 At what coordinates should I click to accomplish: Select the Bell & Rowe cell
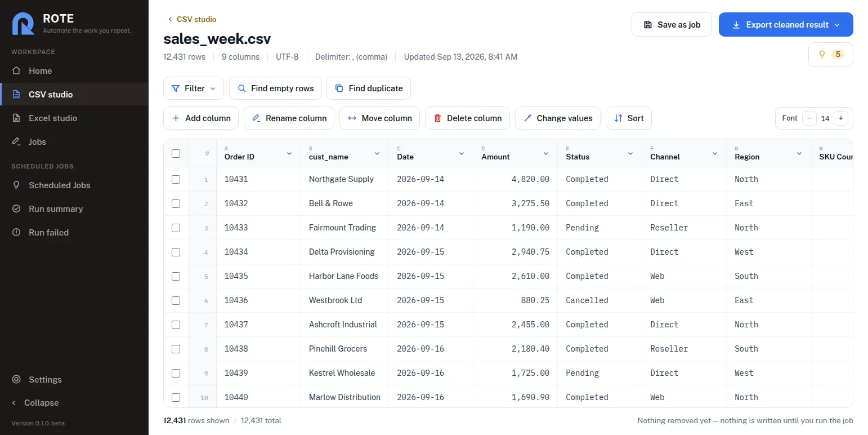[345, 203]
